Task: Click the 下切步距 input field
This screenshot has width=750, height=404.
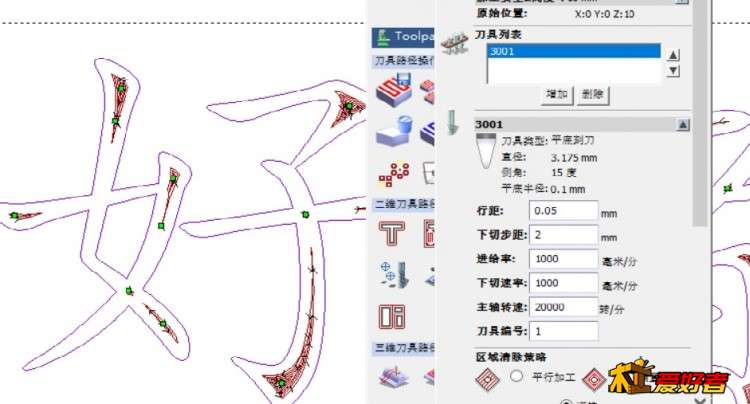Action: 563,235
